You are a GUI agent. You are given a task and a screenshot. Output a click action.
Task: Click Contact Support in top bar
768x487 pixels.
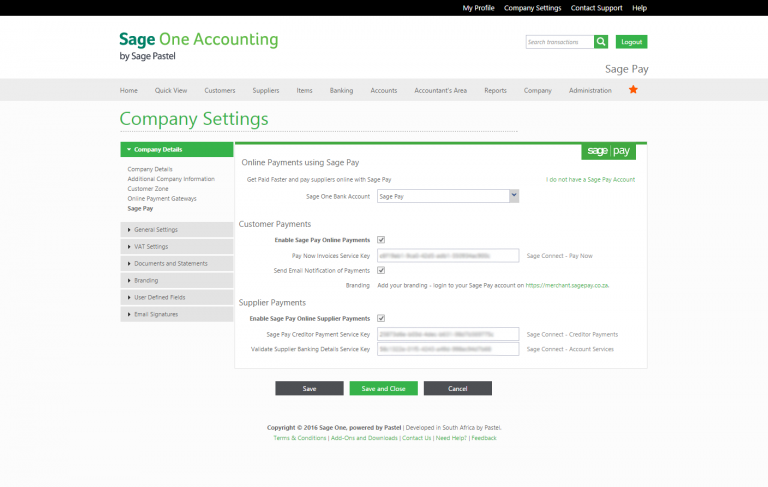pos(597,8)
